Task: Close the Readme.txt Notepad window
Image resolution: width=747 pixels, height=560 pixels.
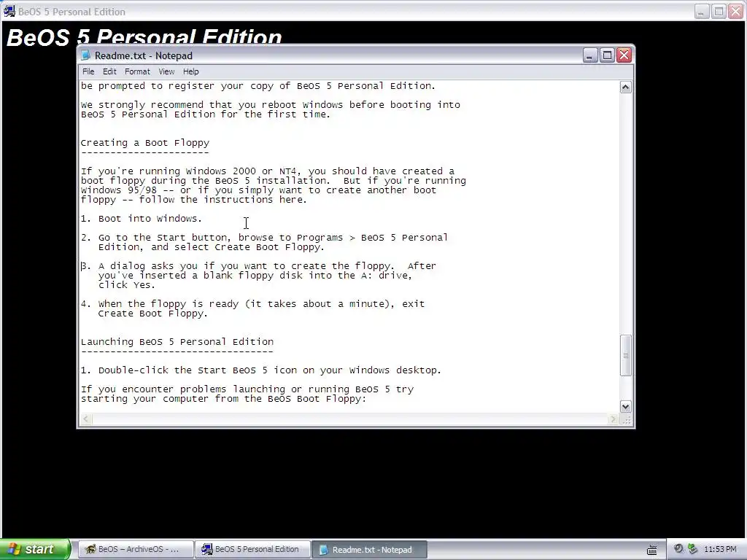Action: coord(624,55)
